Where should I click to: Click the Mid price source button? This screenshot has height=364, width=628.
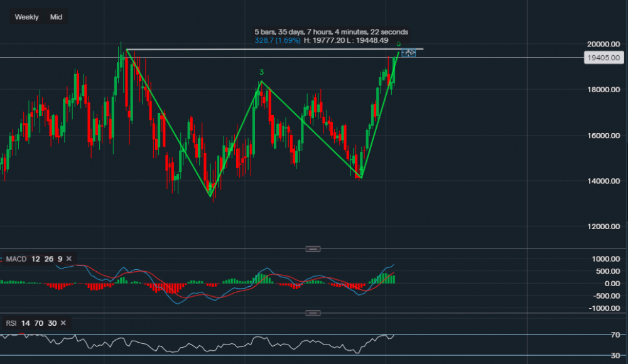56,17
